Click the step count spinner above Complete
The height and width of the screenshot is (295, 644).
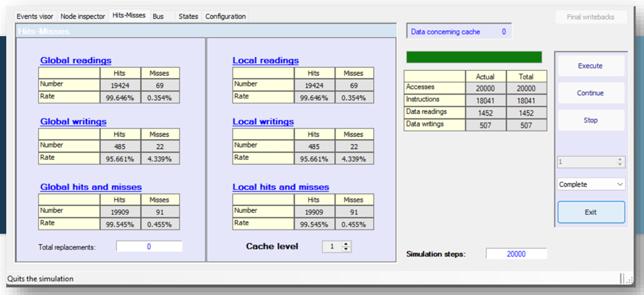[591, 162]
